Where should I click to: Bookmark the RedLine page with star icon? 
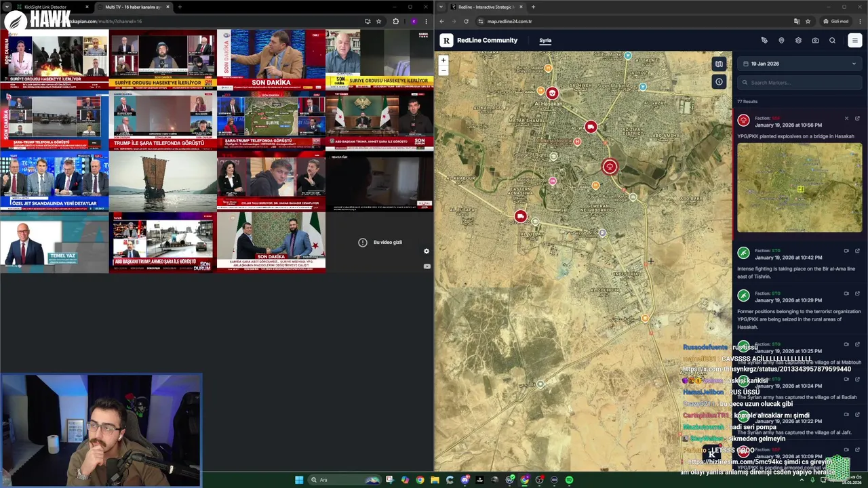click(x=808, y=21)
